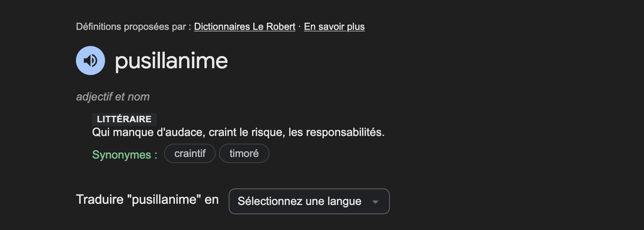
Task: Select the synonym chip craintif
Action: pyautogui.click(x=190, y=153)
